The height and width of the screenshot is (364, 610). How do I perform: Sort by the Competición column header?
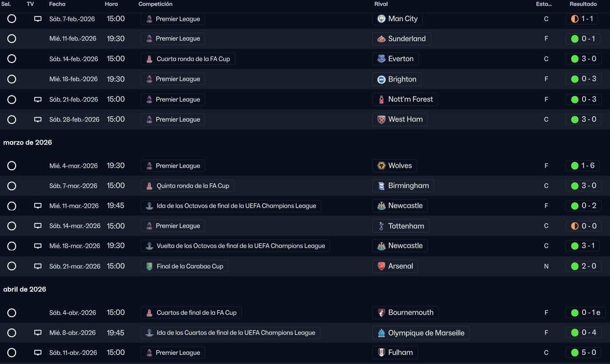pyautogui.click(x=155, y=4)
